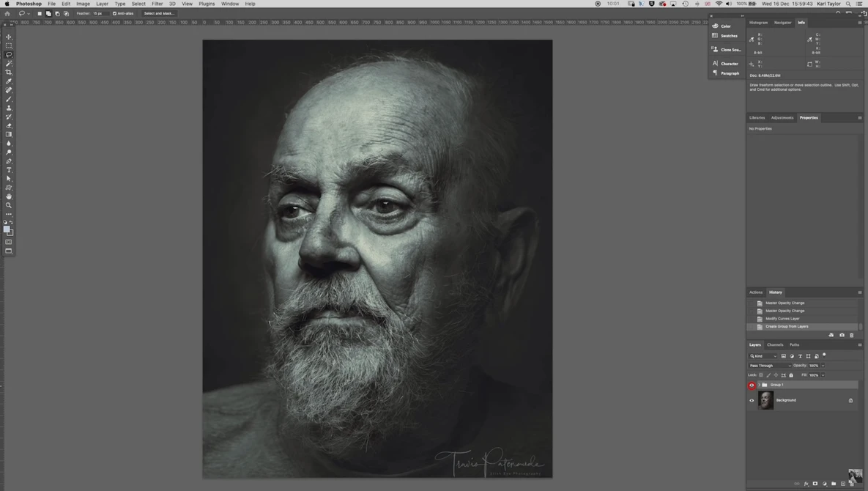Image resolution: width=868 pixels, height=491 pixels.
Task: Open the Character collapsed panel
Action: pyautogui.click(x=725, y=64)
